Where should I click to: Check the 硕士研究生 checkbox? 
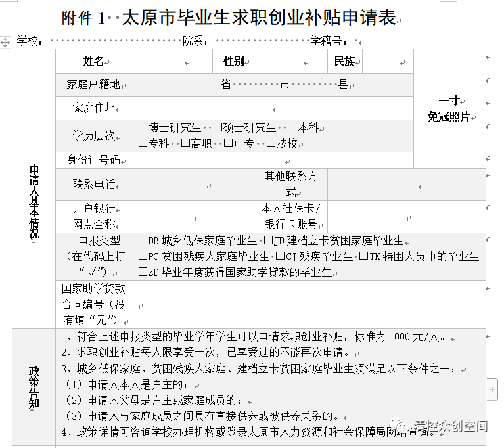click(218, 127)
